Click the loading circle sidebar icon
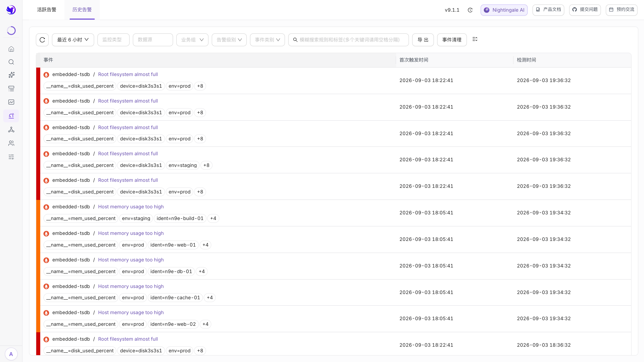644x362 pixels. coord(11,31)
